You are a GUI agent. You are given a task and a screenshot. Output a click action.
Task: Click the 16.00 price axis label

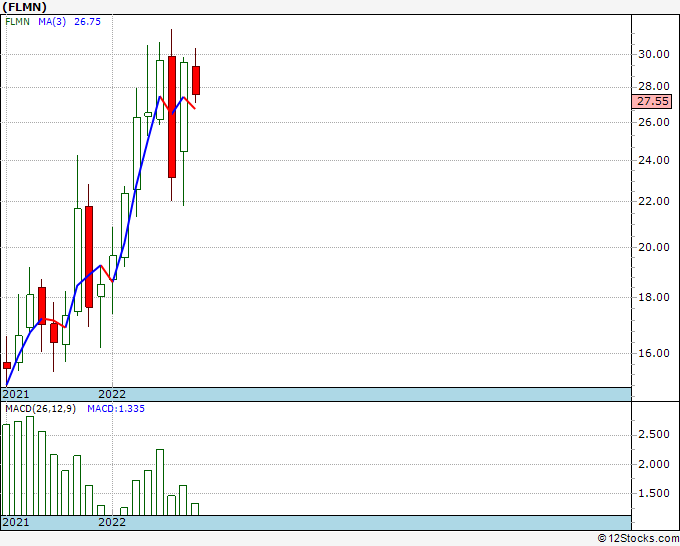pyautogui.click(x=654, y=353)
